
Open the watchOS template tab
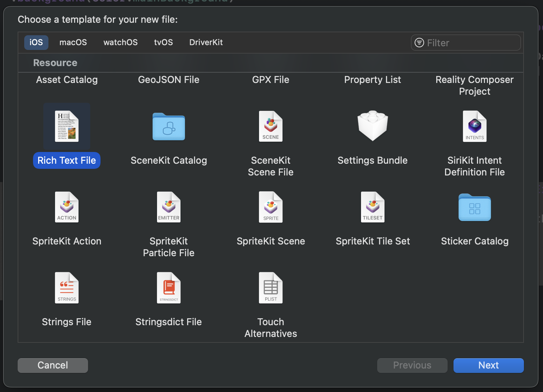(121, 42)
